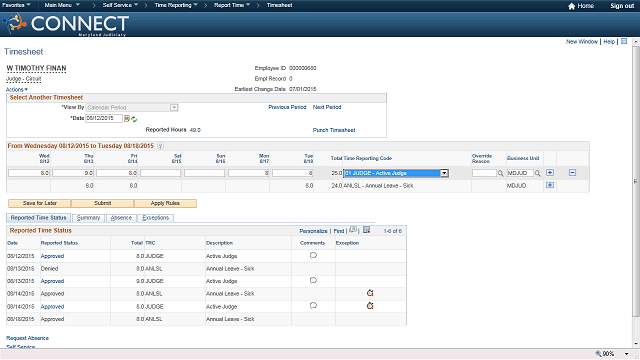Click New Window link
The width and height of the screenshot is (640, 360).
pyautogui.click(x=582, y=42)
